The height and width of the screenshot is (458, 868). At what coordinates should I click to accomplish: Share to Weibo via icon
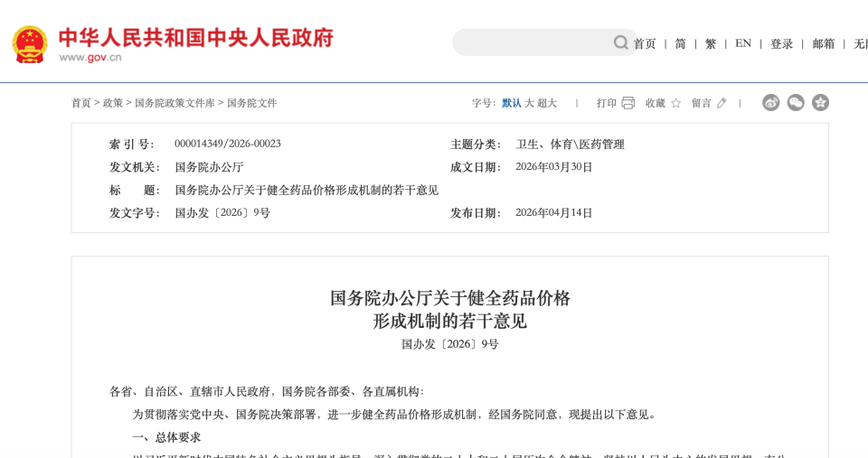coord(770,102)
